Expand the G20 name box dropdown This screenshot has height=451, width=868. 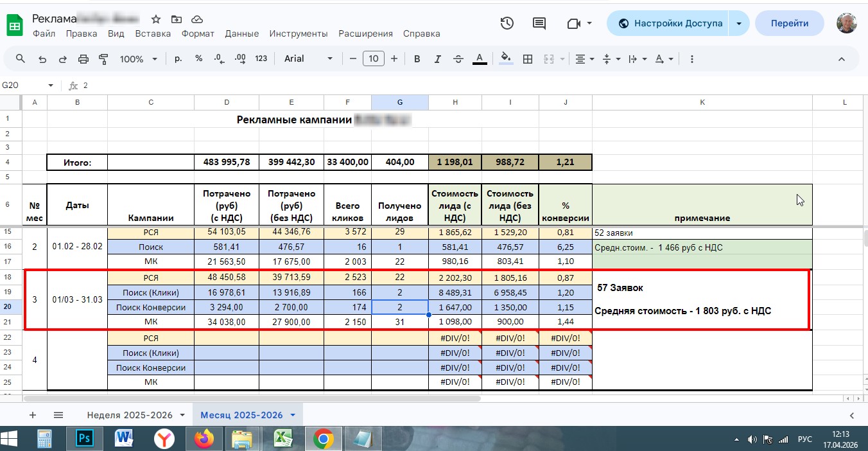pyautogui.click(x=51, y=85)
